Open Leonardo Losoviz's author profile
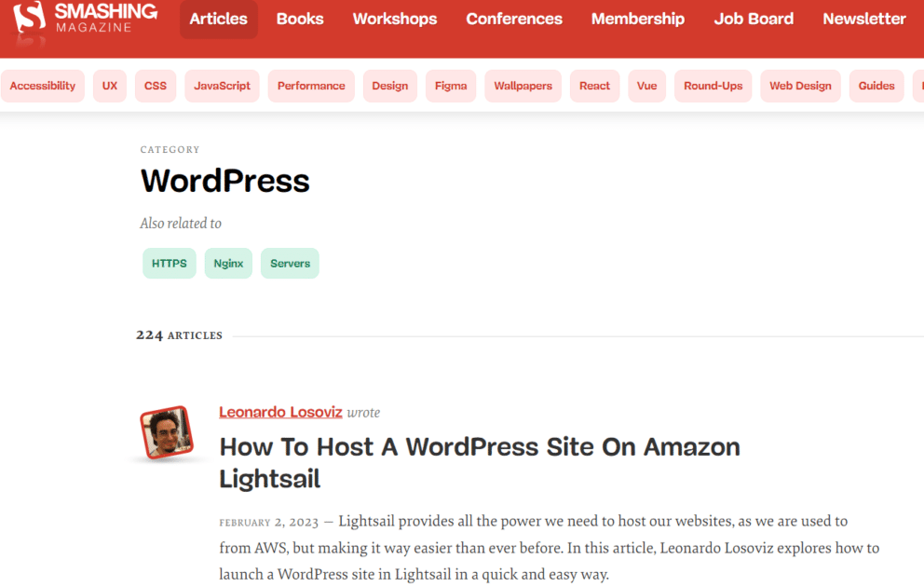The image size is (924, 587). (280, 412)
